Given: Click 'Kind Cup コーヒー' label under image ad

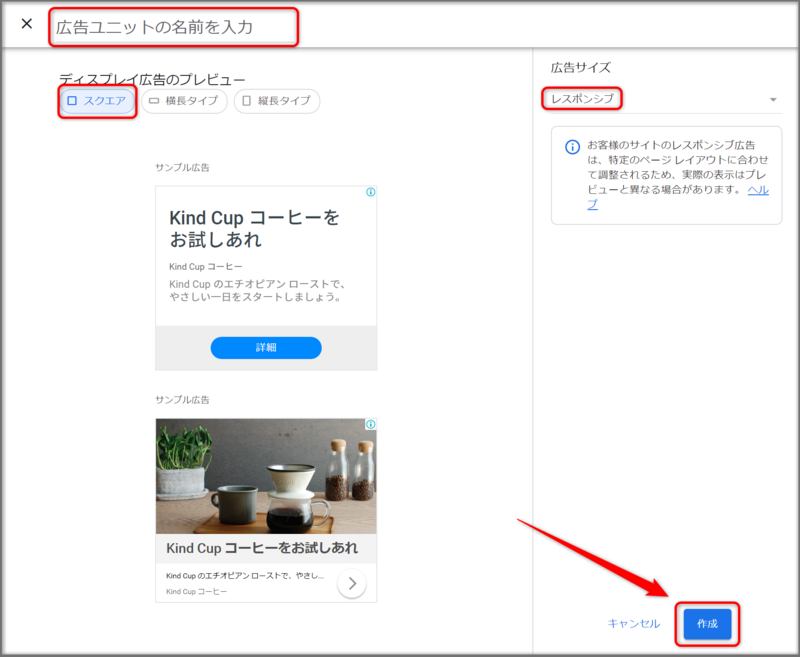Looking at the screenshot, I should (x=196, y=592).
